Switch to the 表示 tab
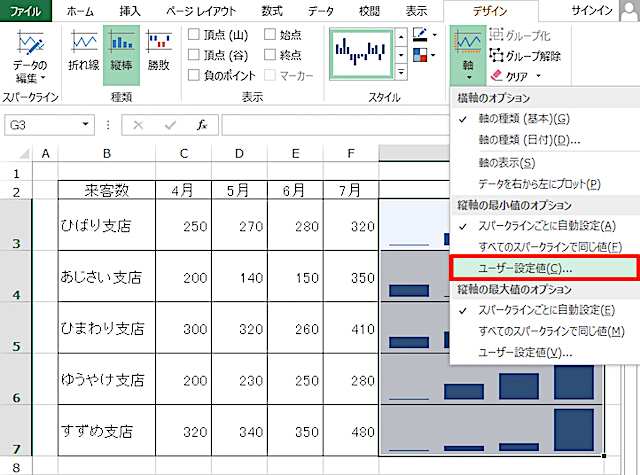640x475 pixels. click(x=416, y=11)
